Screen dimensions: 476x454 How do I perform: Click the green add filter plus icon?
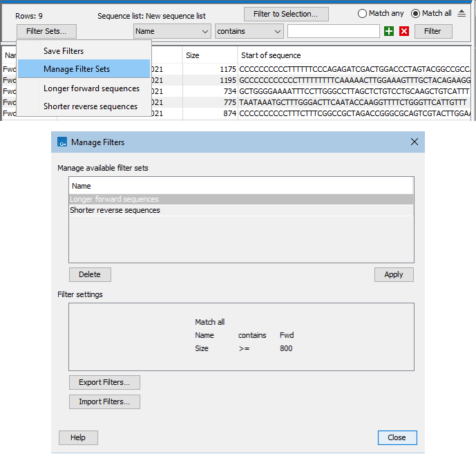pos(389,31)
